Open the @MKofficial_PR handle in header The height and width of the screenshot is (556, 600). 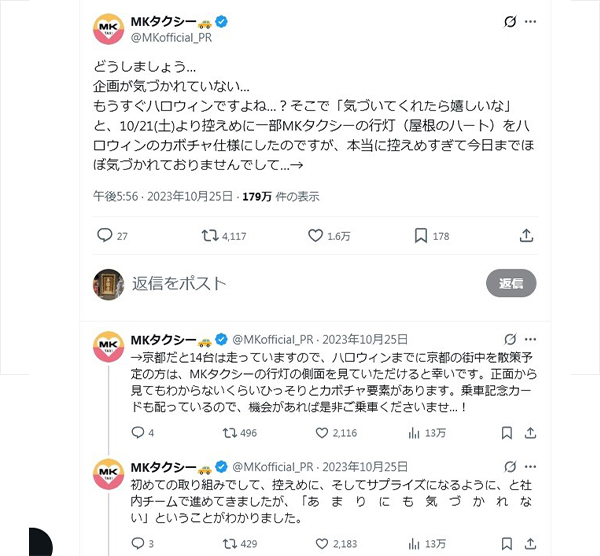coord(171,38)
